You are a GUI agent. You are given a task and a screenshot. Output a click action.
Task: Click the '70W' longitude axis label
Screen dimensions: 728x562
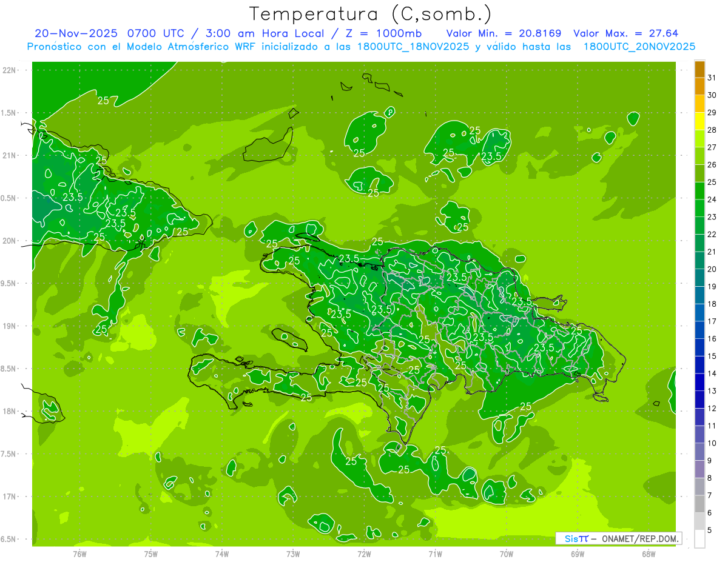click(x=506, y=554)
